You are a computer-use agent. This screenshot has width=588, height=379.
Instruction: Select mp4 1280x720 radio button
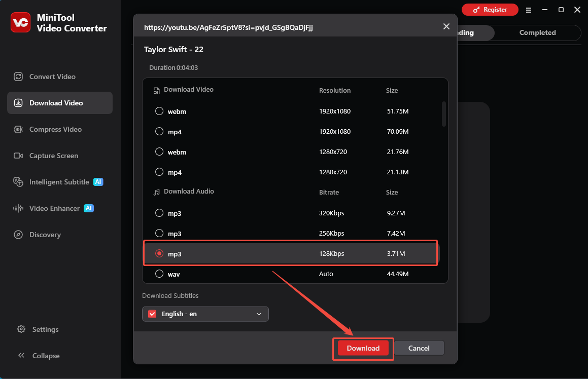tap(159, 172)
